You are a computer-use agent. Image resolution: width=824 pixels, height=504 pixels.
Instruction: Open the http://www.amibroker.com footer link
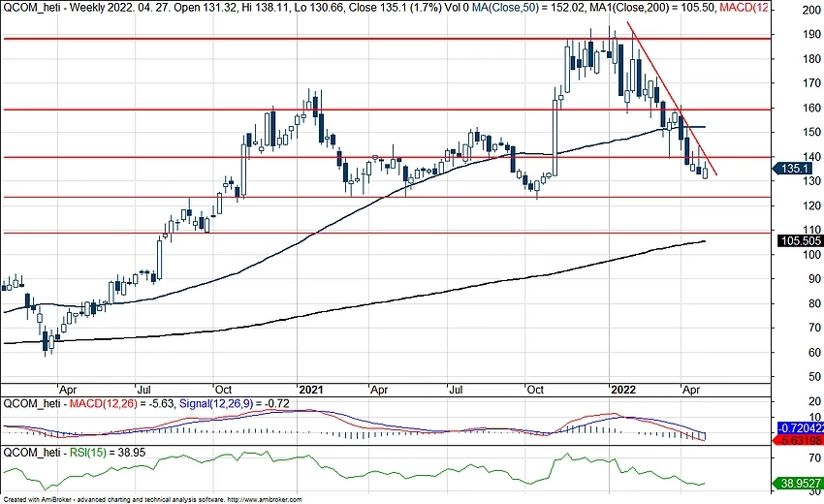tap(265, 499)
